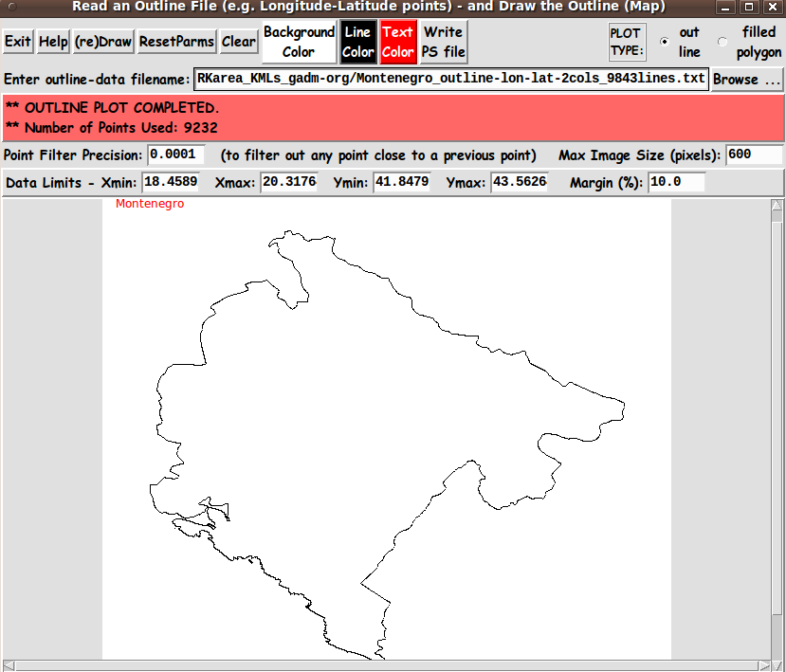786x672 pixels.
Task: Click the 'OUTLINE PLOT COMPLETED' status message
Action: tap(112, 108)
